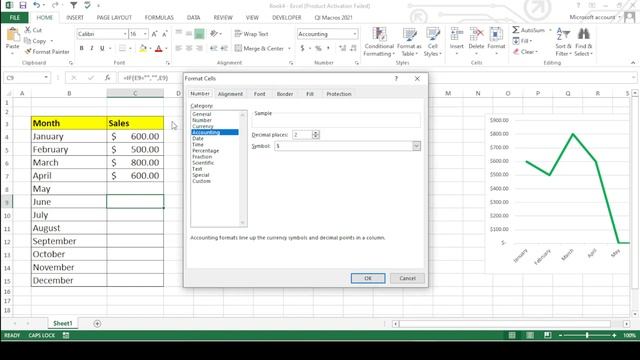Open the Paste options dropdown
The width and height of the screenshot is (640, 360).
coord(12,53)
